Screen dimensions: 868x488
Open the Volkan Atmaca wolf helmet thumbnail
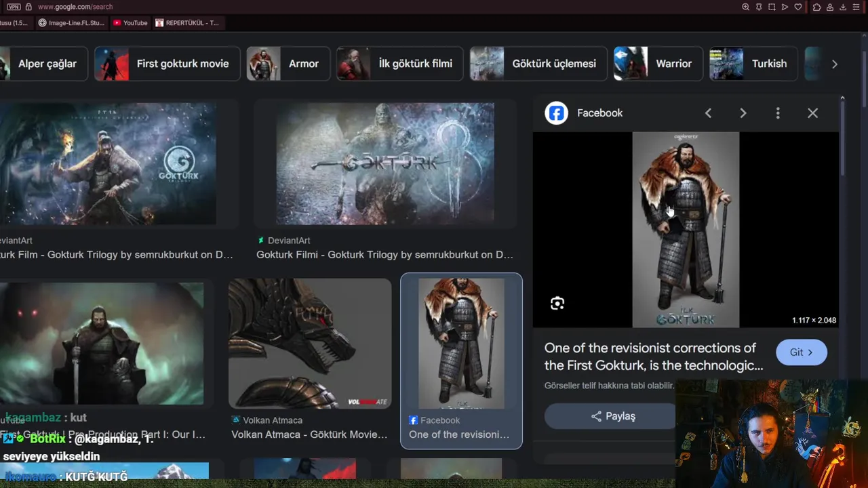[310, 344]
